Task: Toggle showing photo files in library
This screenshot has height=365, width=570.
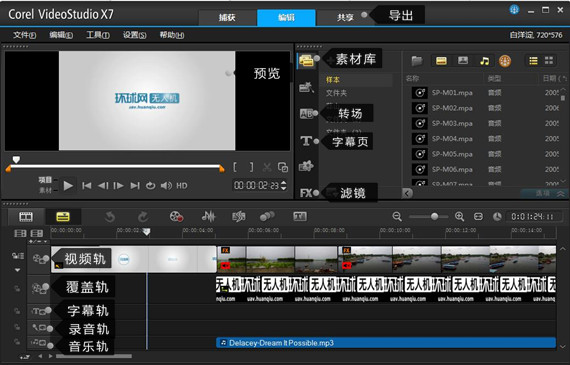Action: [463, 61]
